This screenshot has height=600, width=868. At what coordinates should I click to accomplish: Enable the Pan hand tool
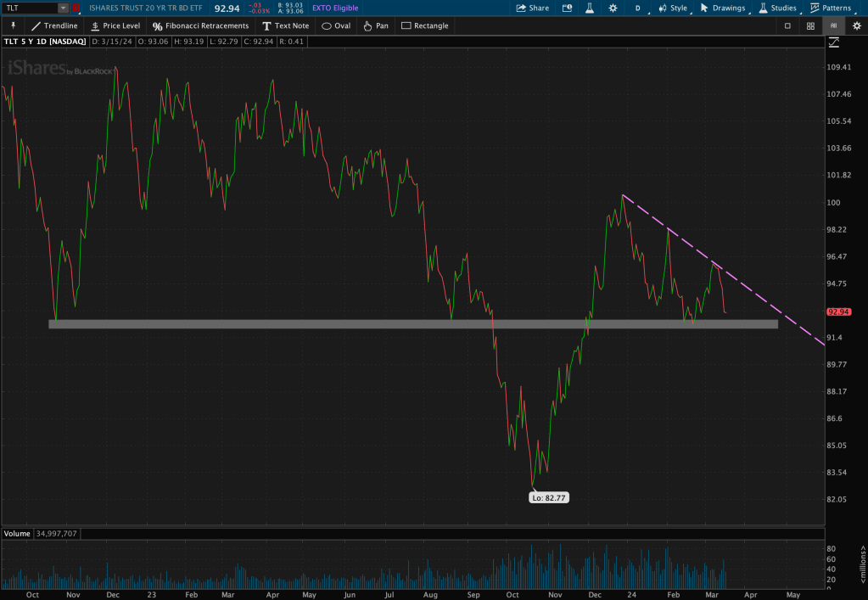[x=375, y=25]
